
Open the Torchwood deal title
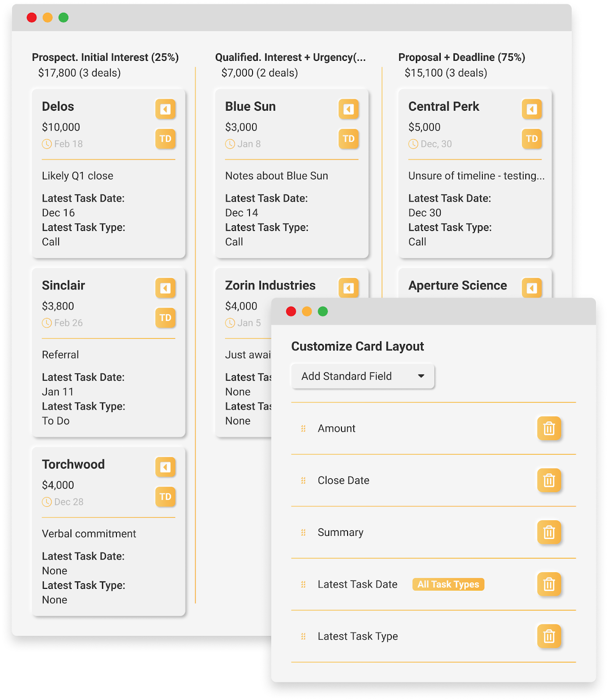[x=73, y=464]
